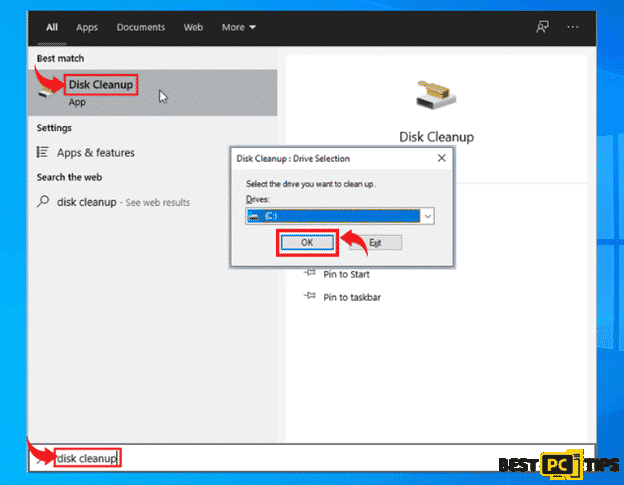Screen dimensions: 624x485
Task: Close the Drive Selection dialog
Action: pos(442,158)
